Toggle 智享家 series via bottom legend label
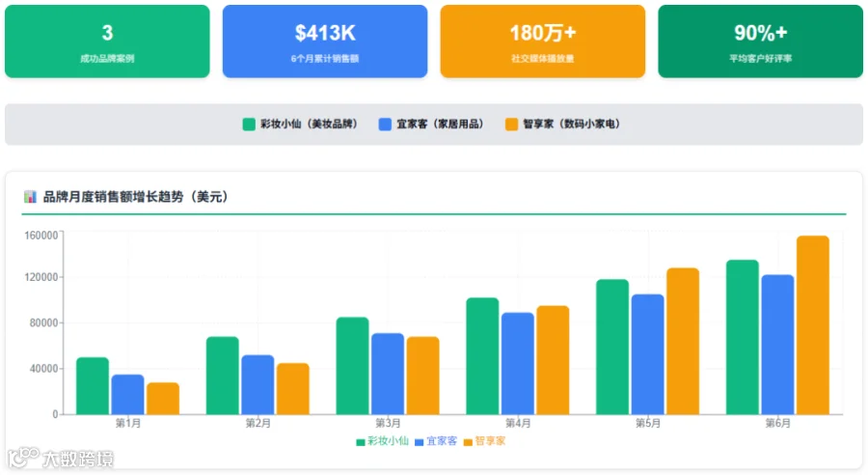This screenshot has width=868, height=475. [490, 441]
